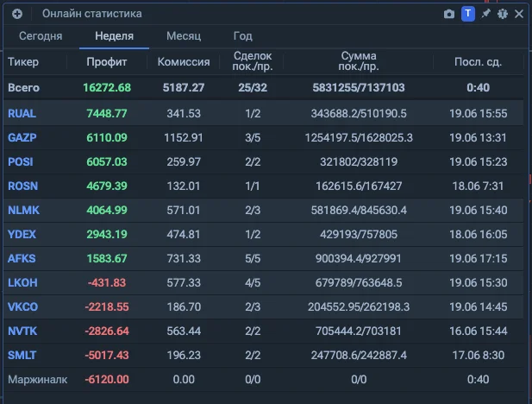Click VKCO loss -2218.55

point(107,306)
